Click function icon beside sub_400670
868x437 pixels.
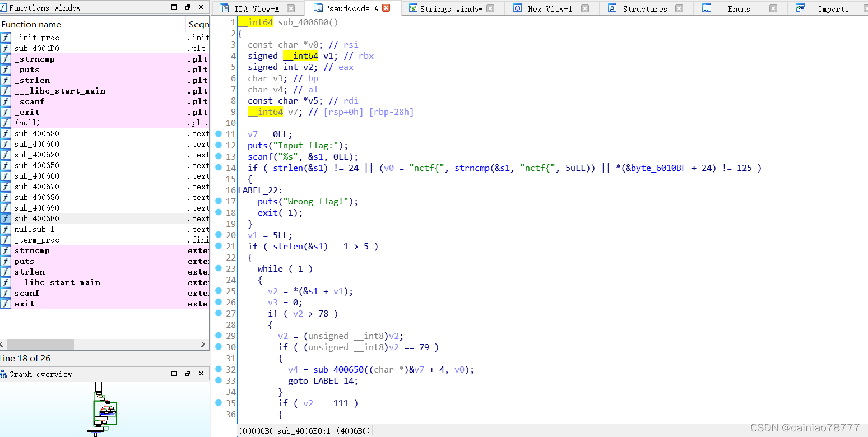click(x=6, y=187)
